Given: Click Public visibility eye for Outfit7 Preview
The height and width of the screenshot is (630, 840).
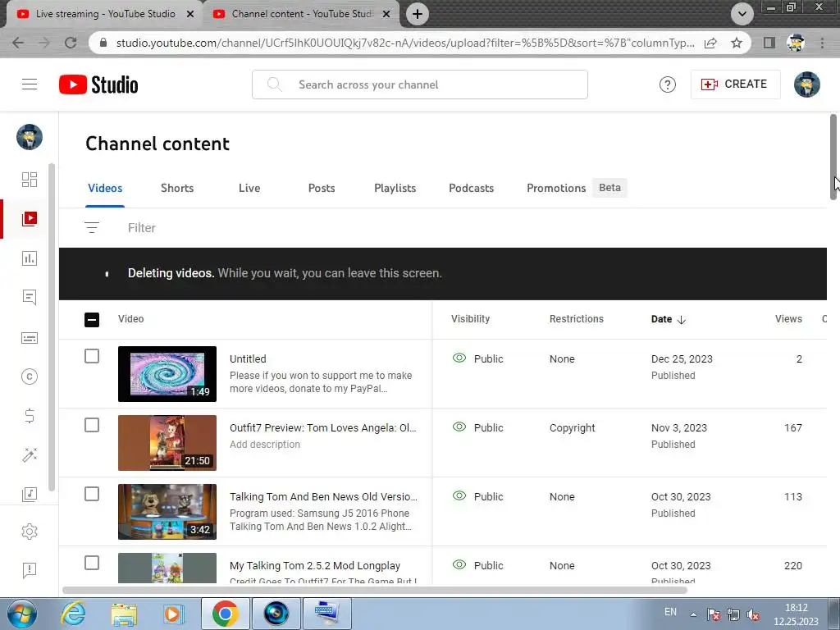Looking at the screenshot, I should point(459,427).
